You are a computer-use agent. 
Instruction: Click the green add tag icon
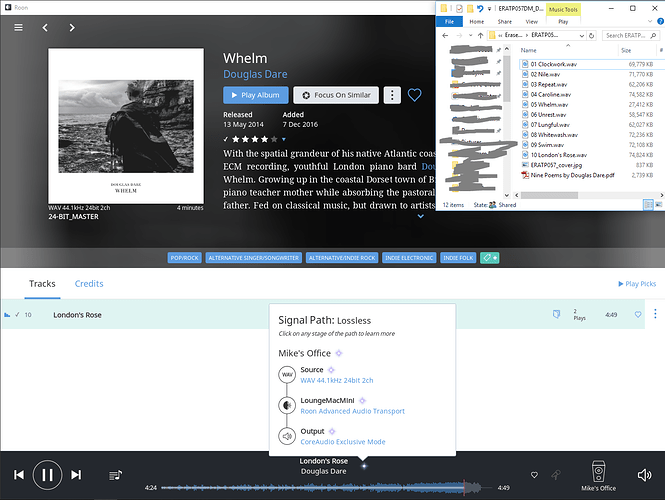(x=490, y=258)
